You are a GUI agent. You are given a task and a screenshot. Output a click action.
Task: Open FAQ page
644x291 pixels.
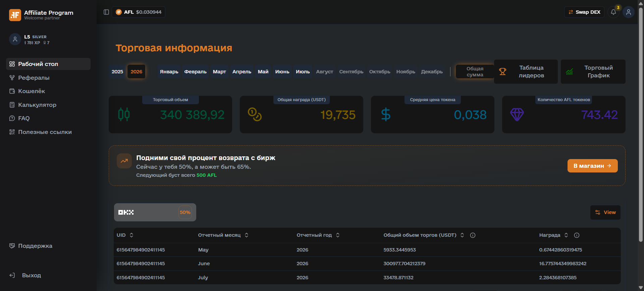[x=48, y=118]
